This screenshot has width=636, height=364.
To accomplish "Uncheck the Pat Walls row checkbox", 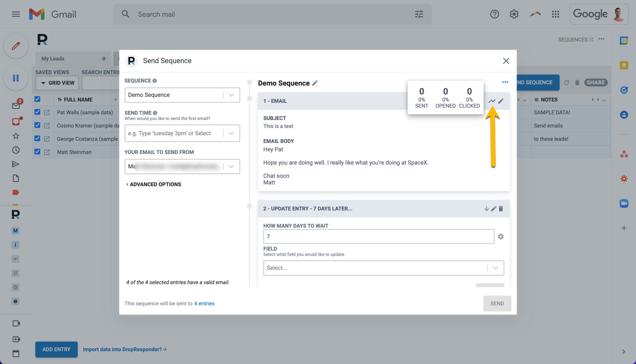I will 37,112.
